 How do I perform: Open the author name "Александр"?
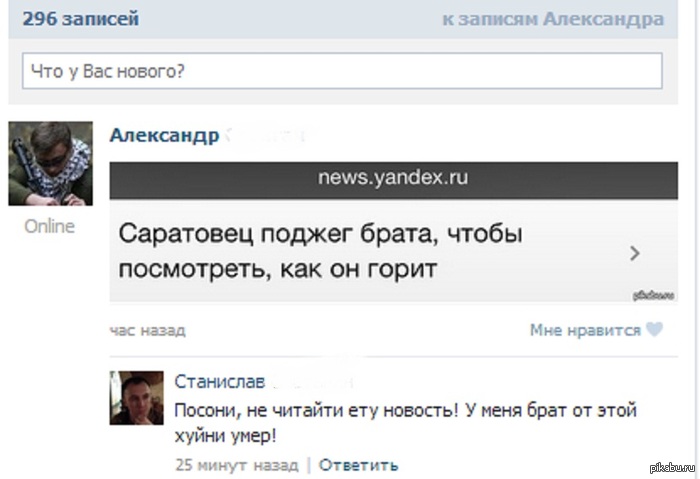pos(164,135)
